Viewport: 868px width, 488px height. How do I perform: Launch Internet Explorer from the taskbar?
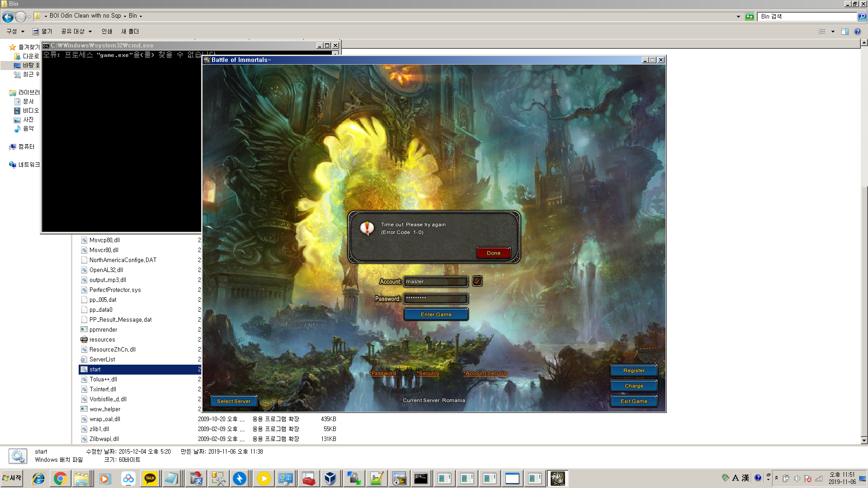(38, 479)
